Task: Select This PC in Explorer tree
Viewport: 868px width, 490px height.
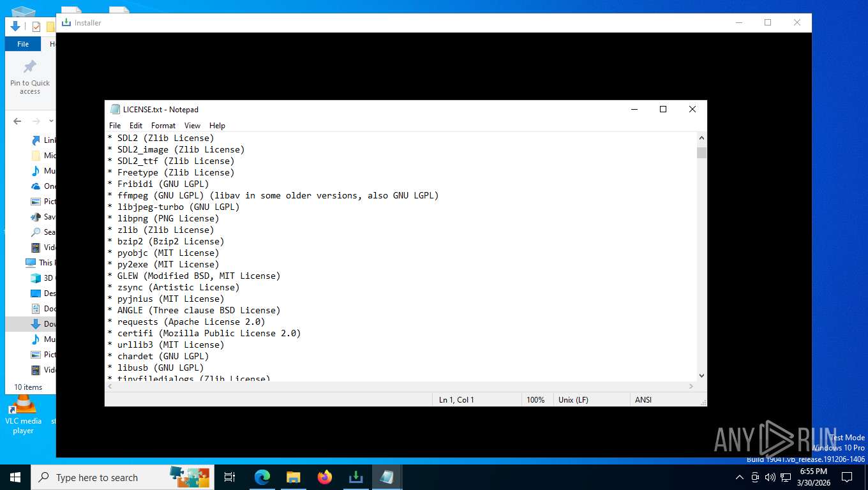Action: pos(40,263)
